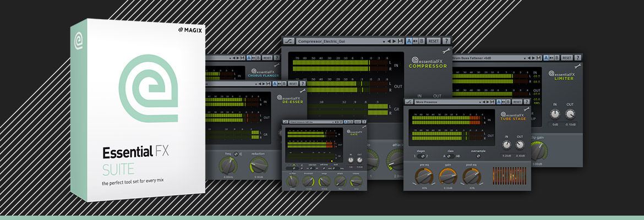Save preset in Compressor window
Viewport: 644px width, 220px height.
(400, 41)
